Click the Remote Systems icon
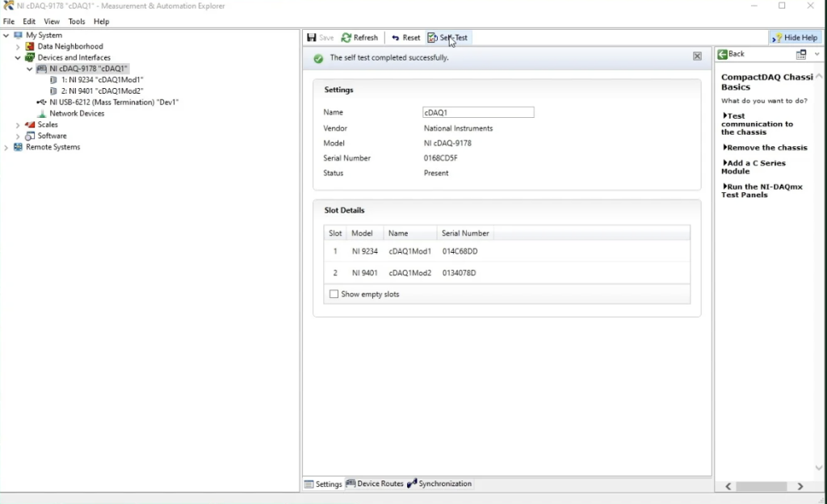This screenshot has height=504, width=827. pos(19,147)
